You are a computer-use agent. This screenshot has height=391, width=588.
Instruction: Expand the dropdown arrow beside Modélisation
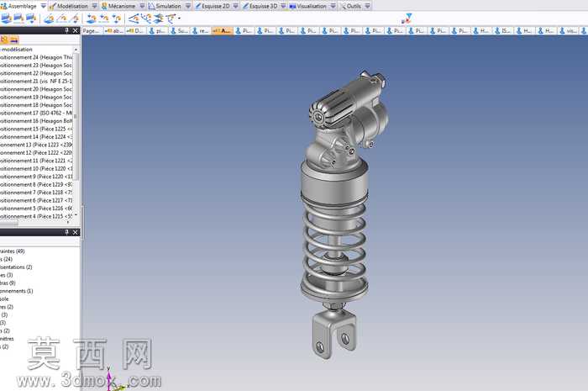[x=94, y=6]
